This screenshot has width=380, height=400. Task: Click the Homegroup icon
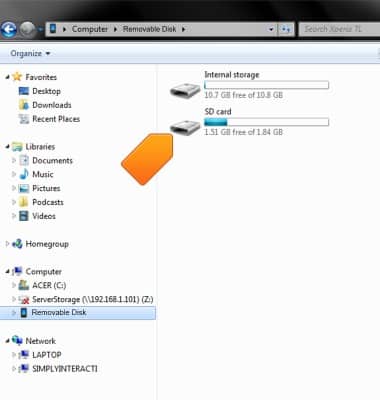pos(17,244)
